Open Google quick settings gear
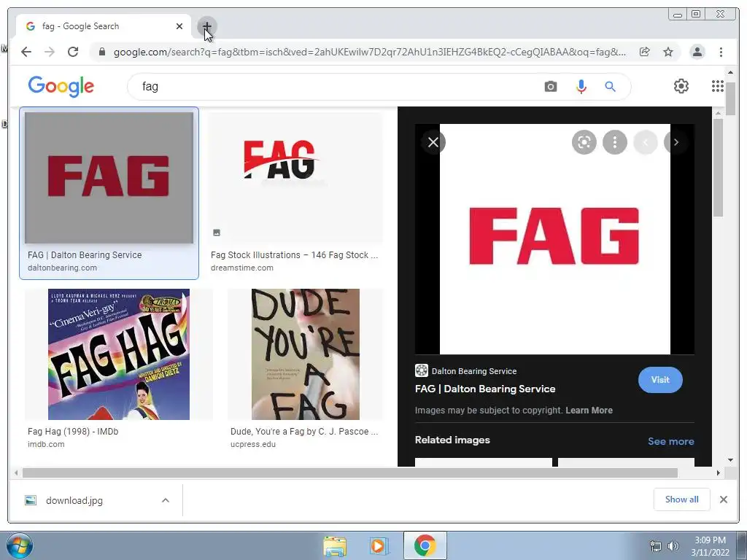 pyautogui.click(x=681, y=86)
